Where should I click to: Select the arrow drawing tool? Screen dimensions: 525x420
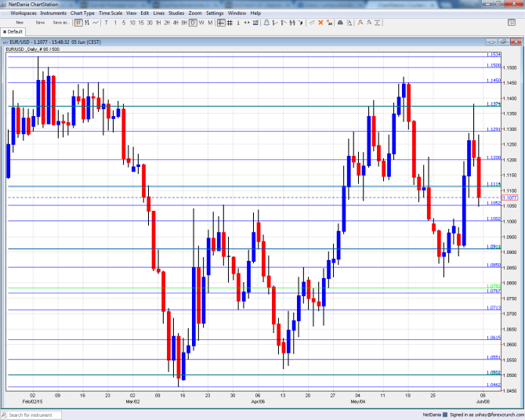(301, 23)
